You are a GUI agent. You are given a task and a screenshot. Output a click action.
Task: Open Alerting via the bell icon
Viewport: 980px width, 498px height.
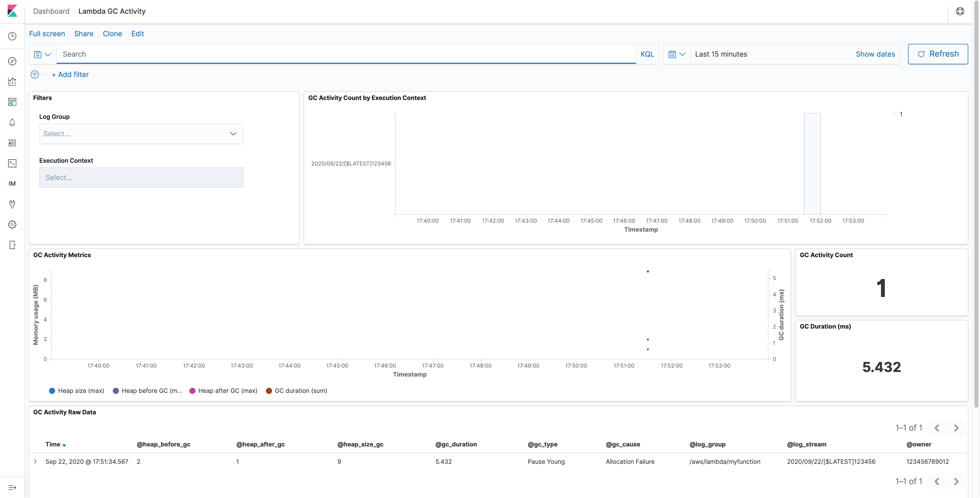pyautogui.click(x=12, y=122)
